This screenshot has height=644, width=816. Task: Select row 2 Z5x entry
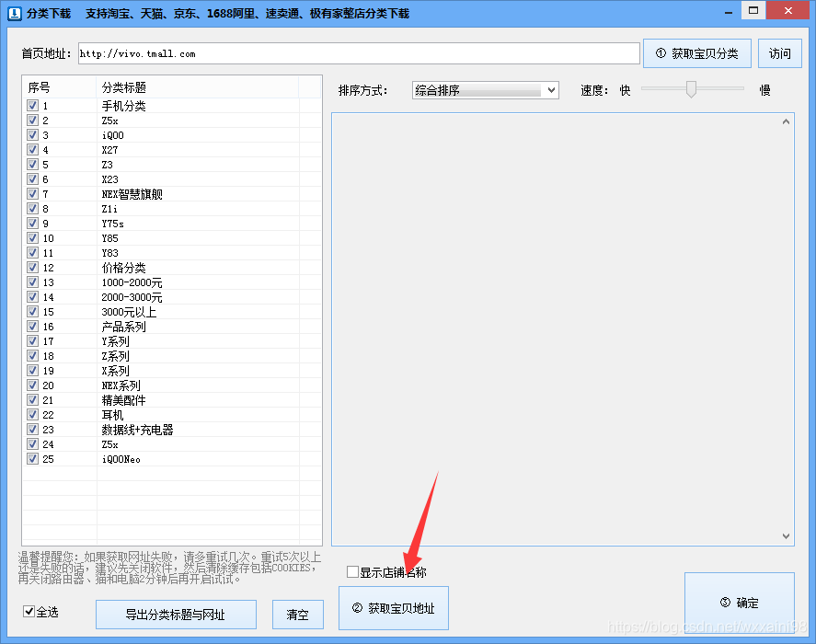pyautogui.click(x=172, y=121)
